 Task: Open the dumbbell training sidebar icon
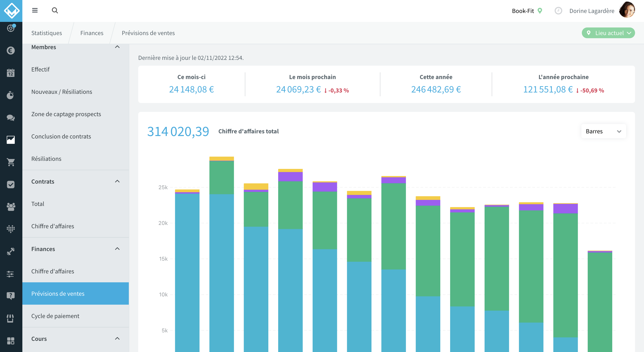click(x=11, y=251)
